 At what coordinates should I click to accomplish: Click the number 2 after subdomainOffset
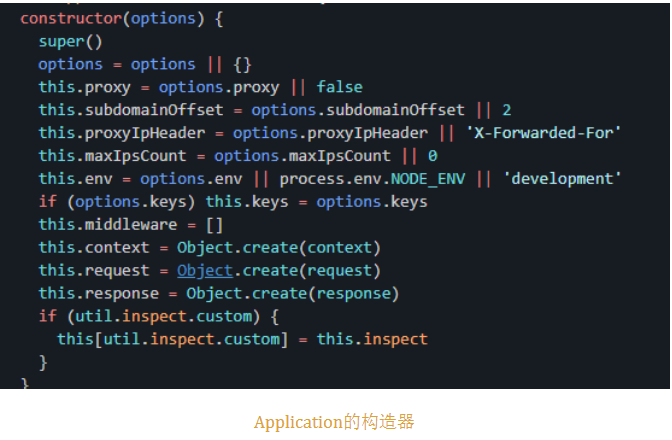point(506,110)
